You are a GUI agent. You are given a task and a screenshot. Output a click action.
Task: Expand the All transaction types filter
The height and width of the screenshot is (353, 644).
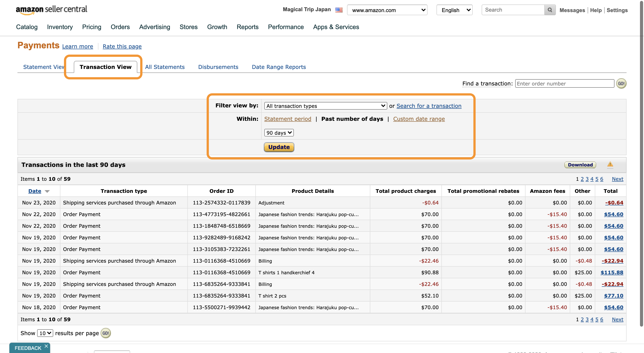tap(325, 106)
